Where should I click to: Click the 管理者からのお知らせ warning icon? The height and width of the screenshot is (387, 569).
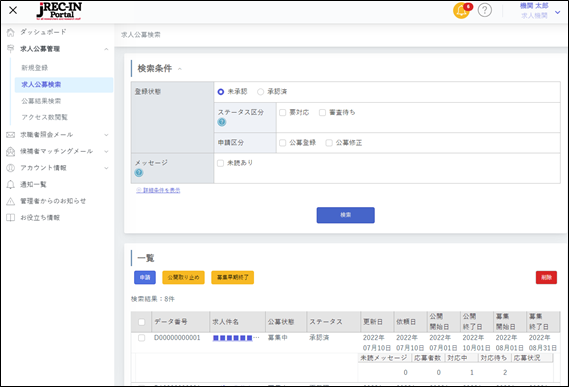click(11, 201)
